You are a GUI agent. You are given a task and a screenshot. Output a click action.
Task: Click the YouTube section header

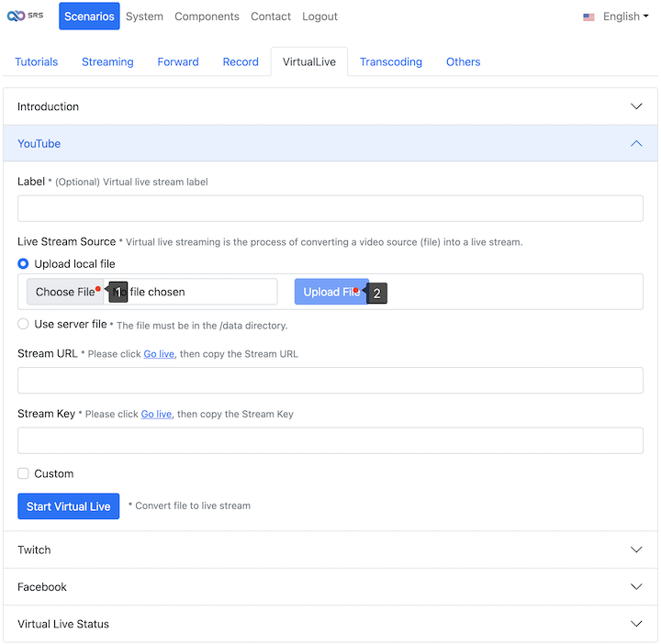(x=330, y=143)
